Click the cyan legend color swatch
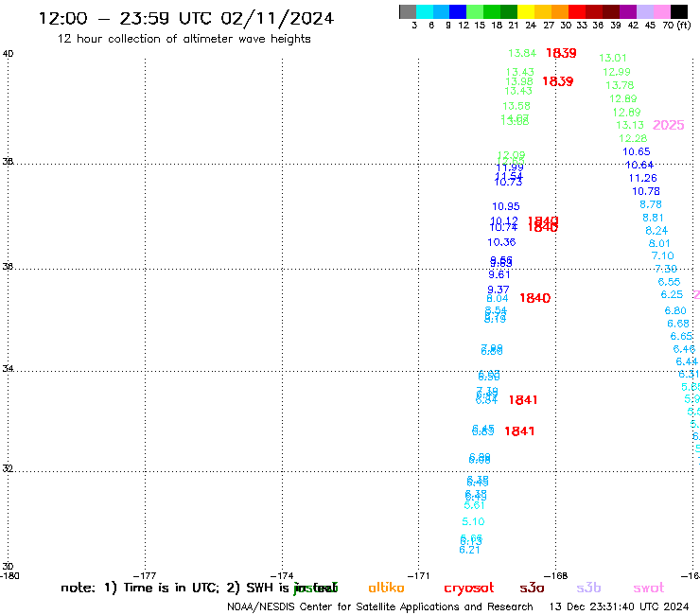The image size is (700, 615). point(425,11)
